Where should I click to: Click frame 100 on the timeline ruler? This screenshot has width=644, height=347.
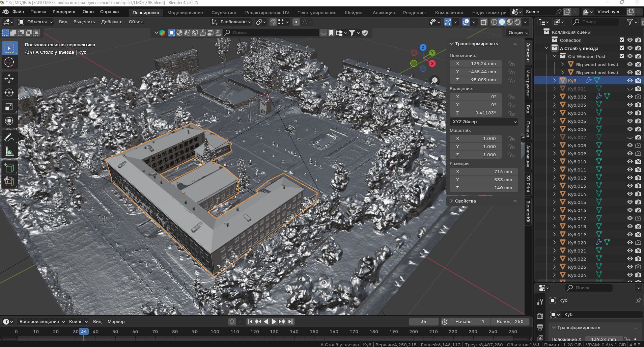coord(215,332)
